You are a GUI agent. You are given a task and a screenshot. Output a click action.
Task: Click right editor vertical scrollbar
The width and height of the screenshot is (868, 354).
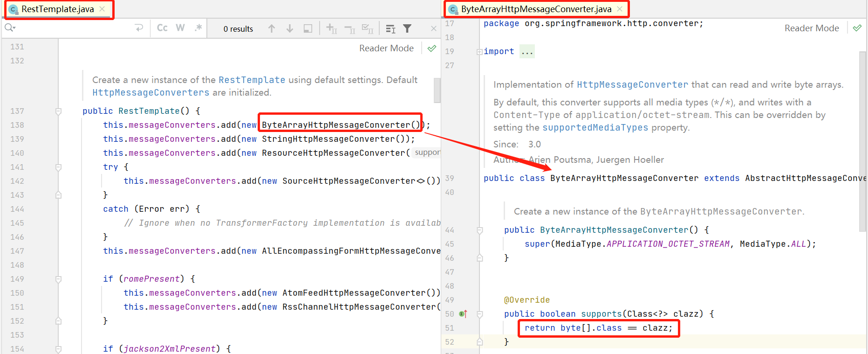tap(862, 141)
